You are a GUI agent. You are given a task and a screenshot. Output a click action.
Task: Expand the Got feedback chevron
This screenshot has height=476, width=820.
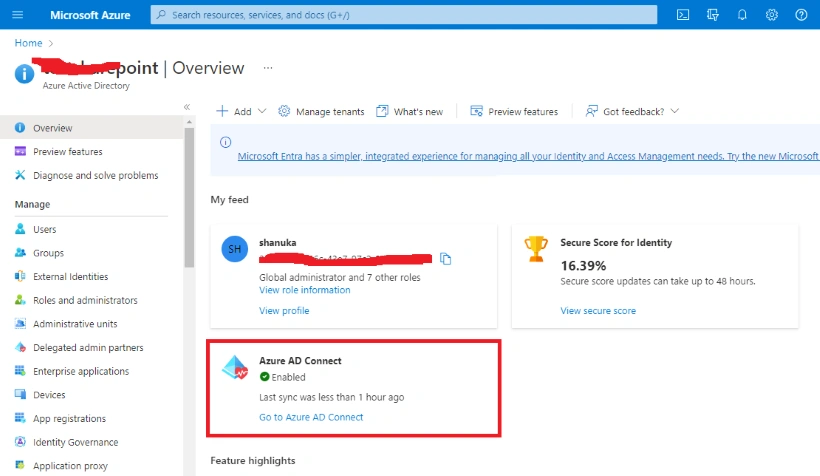click(x=675, y=111)
